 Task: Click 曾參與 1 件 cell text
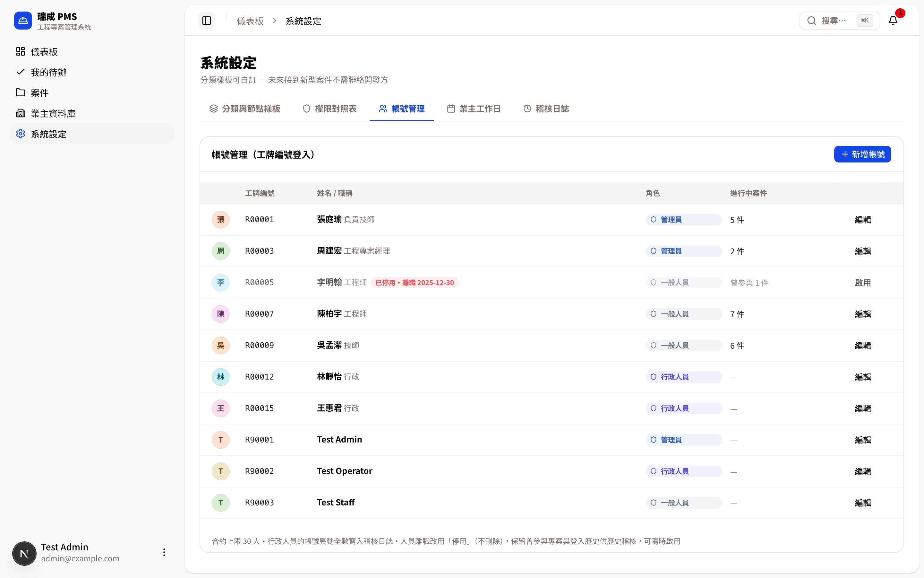749,283
